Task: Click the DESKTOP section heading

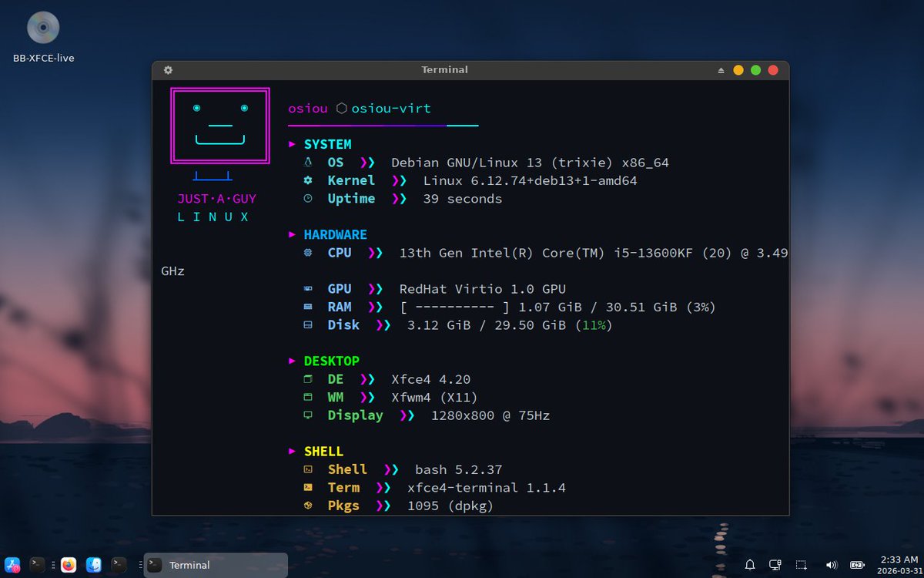Action: (331, 361)
